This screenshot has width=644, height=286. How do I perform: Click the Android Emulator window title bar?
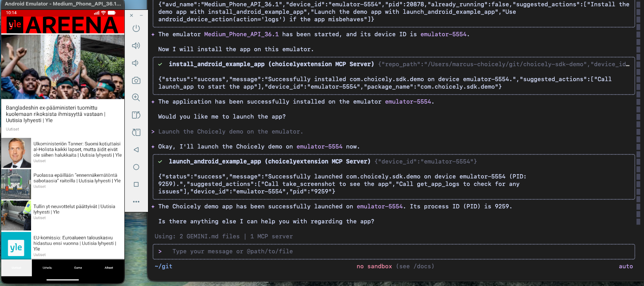tap(63, 4)
